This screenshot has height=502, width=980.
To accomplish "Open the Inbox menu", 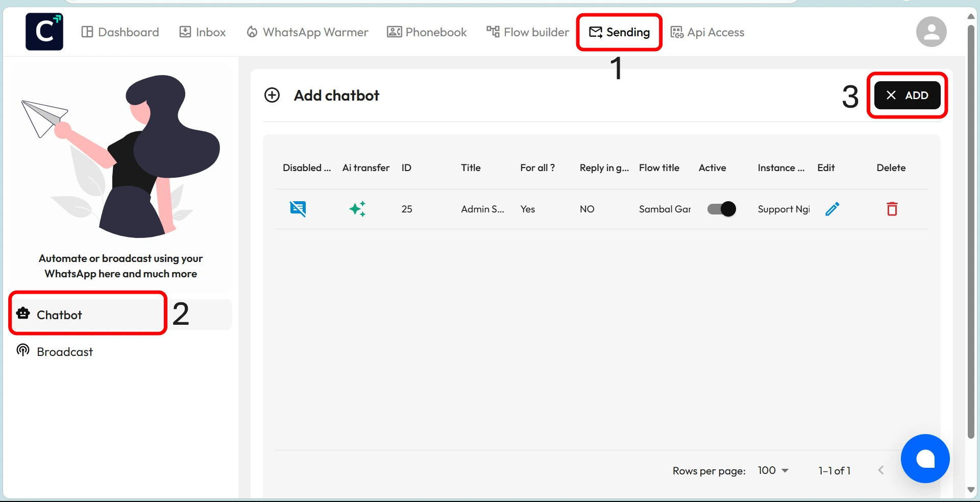I will tap(203, 32).
